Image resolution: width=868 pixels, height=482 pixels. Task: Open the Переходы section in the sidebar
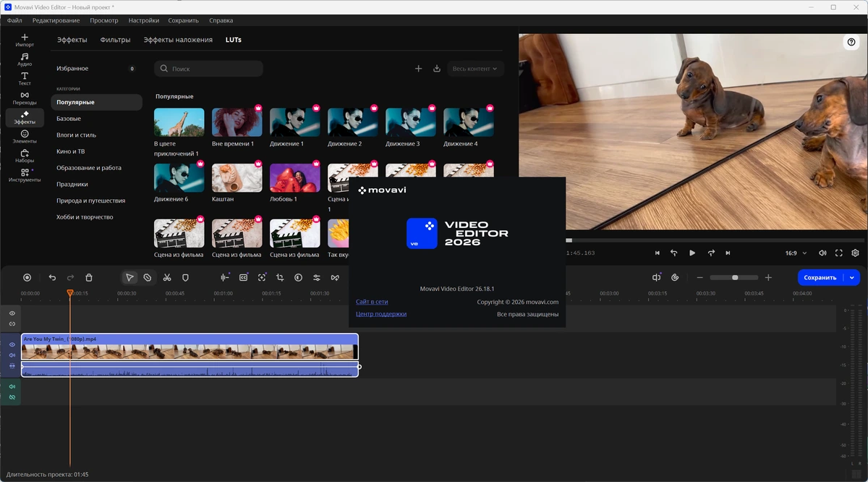25,98
